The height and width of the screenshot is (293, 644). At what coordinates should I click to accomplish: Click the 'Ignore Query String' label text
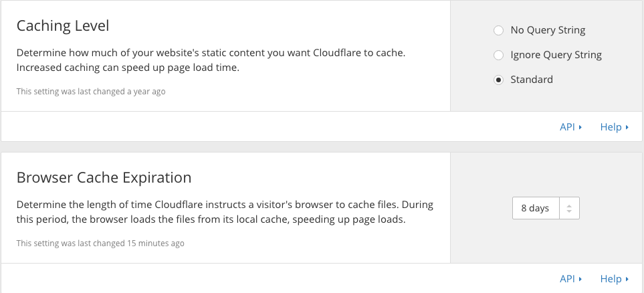556,55
